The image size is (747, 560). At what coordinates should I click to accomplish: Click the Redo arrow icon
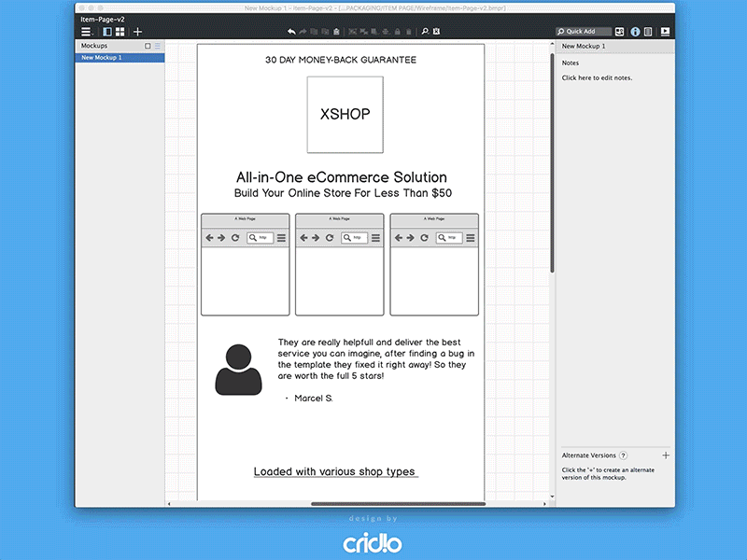tap(303, 31)
